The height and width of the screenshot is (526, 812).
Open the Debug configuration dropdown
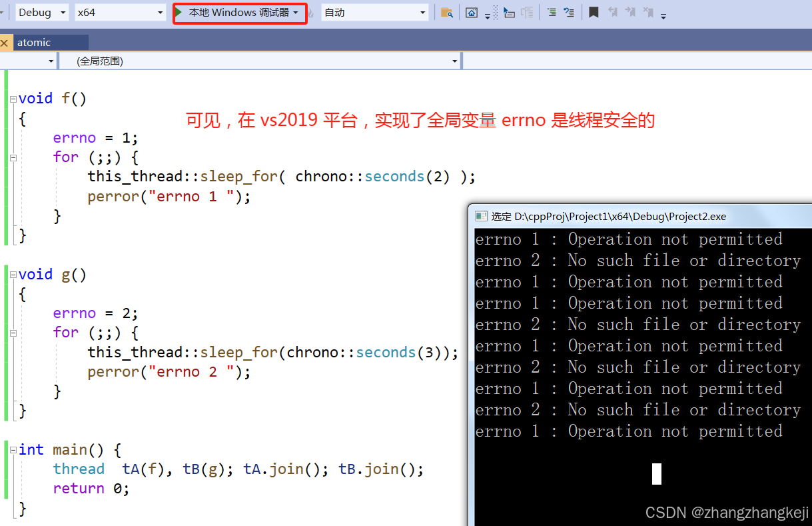point(42,13)
